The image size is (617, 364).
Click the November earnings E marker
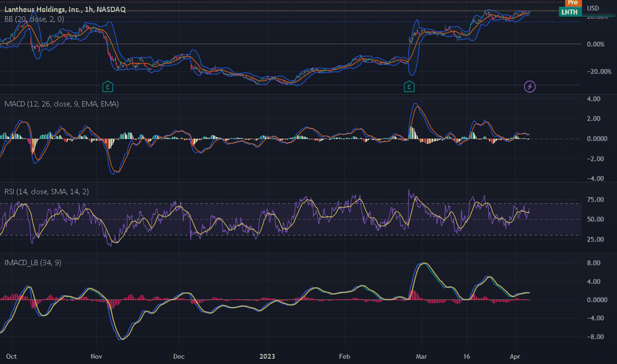pos(107,87)
